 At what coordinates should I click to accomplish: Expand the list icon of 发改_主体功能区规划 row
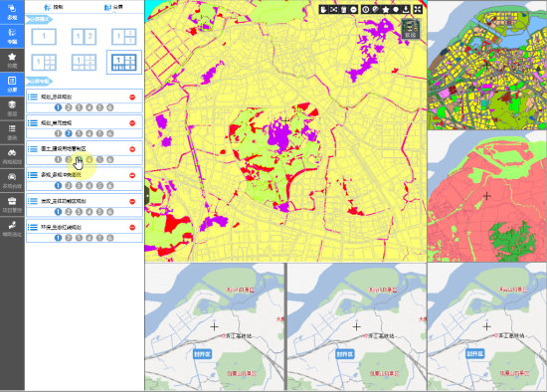point(33,201)
